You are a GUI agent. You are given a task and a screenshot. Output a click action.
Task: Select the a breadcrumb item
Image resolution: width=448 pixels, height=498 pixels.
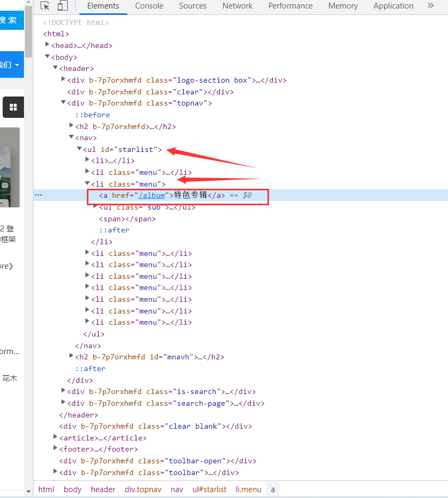point(273,489)
